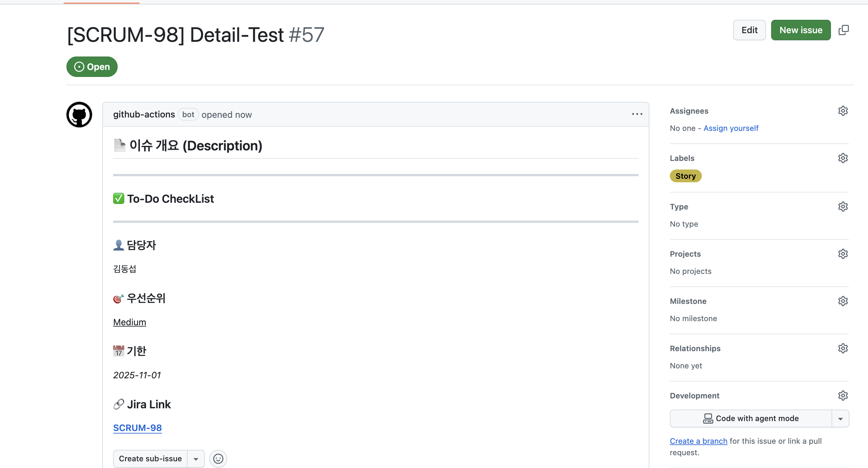Expand the Code with agent mode dropdown arrow
The height and width of the screenshot is (468, 868).
841,419
